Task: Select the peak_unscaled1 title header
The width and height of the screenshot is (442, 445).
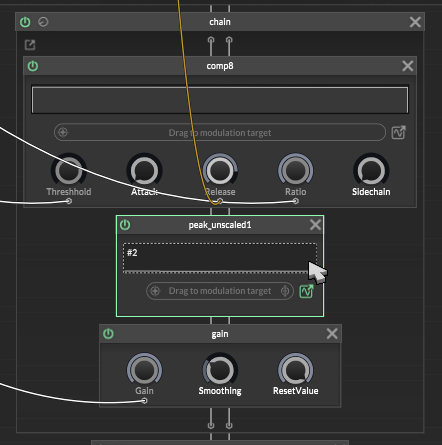Action: pos(220,225)
